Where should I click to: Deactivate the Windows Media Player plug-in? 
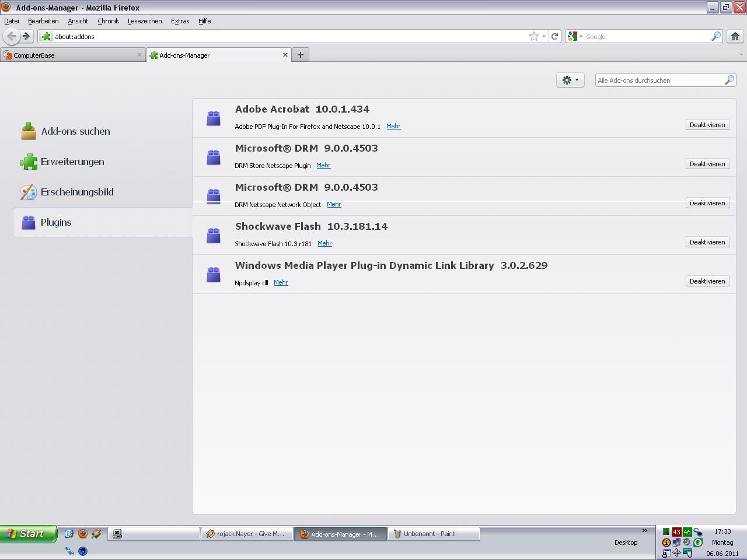[x=707, y=281]
